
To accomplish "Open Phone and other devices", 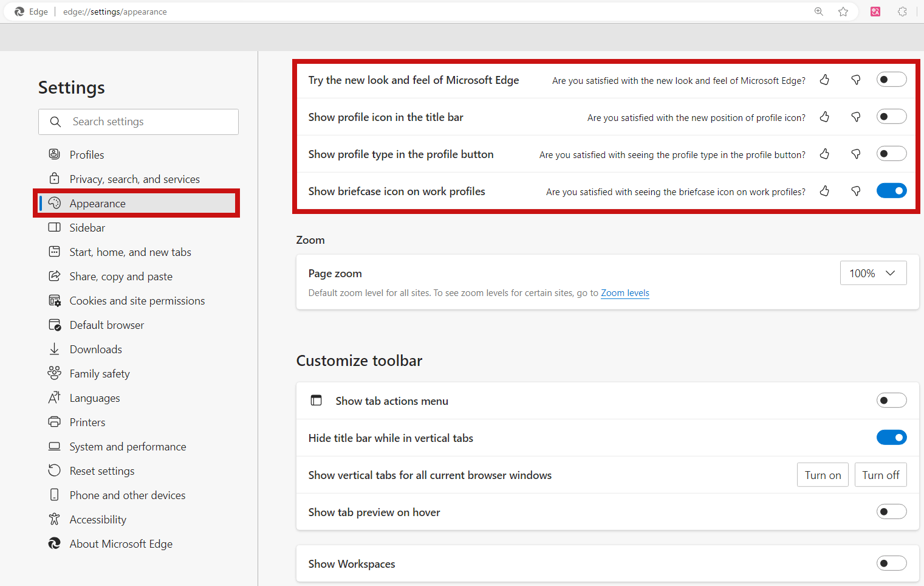I will 128,495.
